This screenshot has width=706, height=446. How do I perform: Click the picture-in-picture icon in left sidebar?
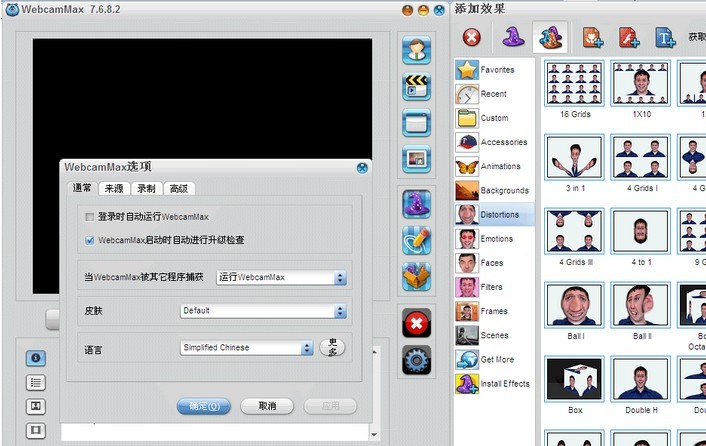36,406
